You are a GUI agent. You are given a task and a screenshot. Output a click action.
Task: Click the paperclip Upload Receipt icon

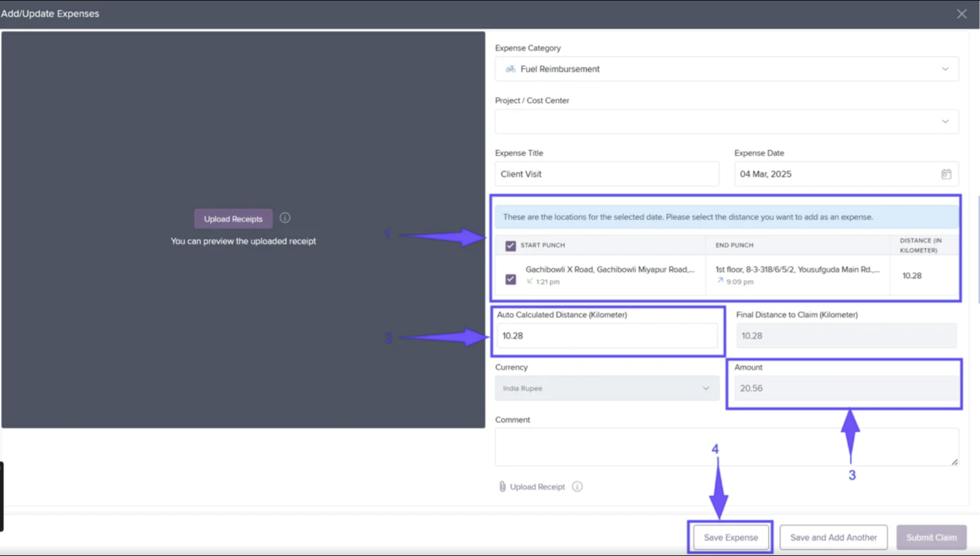click(502, 487)
